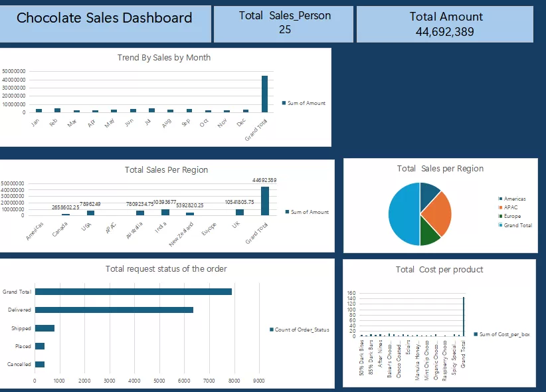
Task: Select the green Europe legend swatch
Action: pos(500,217)
